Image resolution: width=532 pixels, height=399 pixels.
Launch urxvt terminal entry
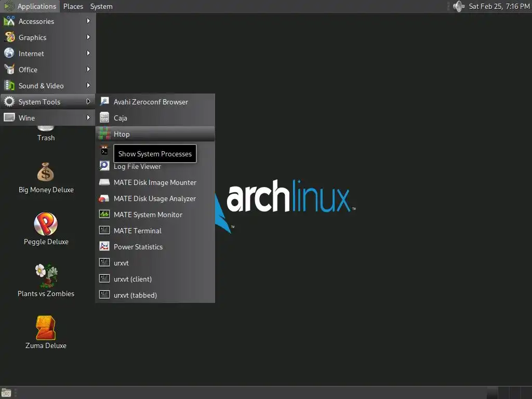point(155,263)
